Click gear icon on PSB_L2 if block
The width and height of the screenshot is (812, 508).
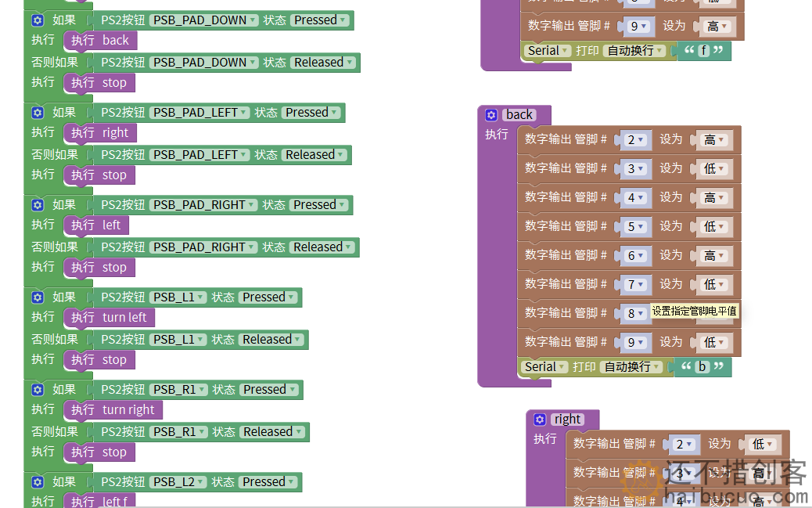click(x=38, y=481)
